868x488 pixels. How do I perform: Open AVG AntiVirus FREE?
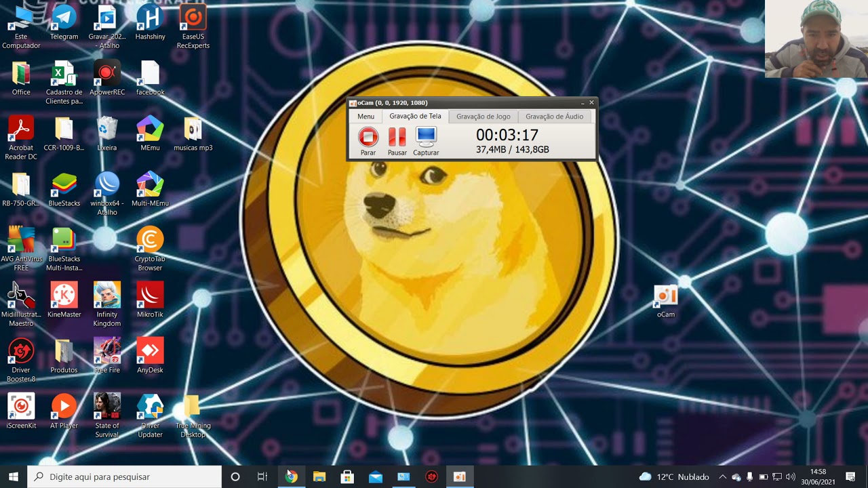point(21,249)
